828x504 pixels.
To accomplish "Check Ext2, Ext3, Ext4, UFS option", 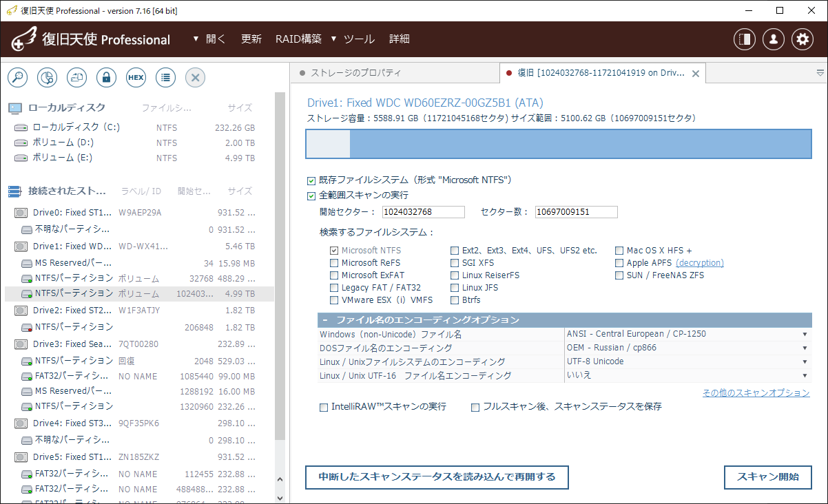I will tap(455, 251).
